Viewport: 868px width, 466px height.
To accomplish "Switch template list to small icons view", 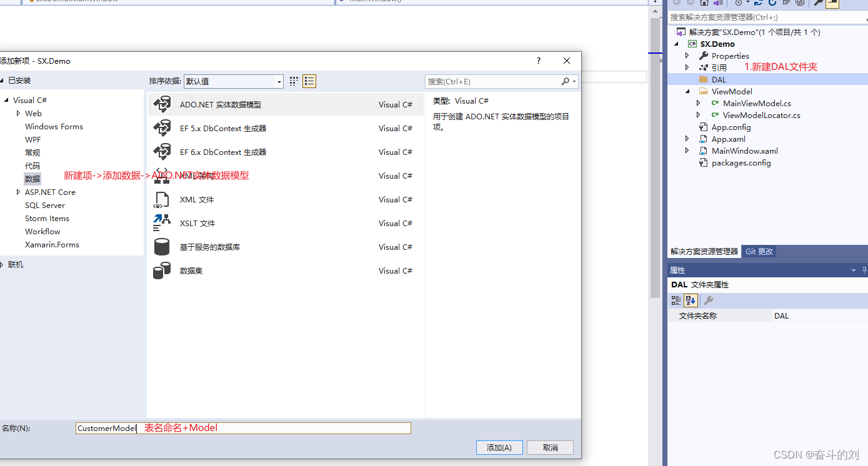I will pos(294,81).
